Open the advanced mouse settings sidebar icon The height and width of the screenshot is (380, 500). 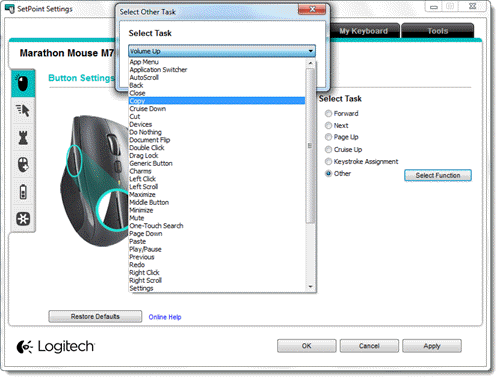[x=23, y=165]
